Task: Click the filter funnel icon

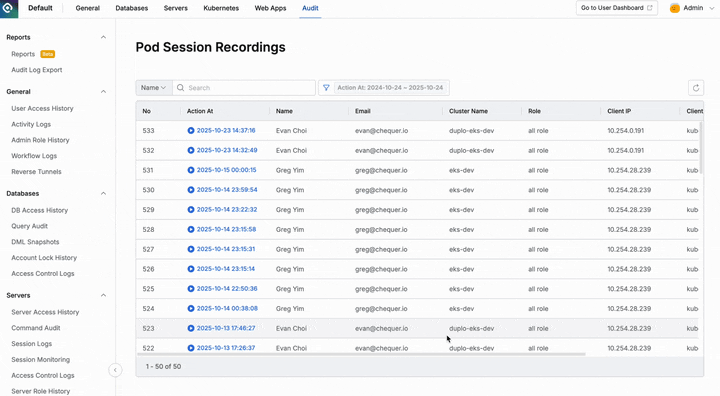Action: tap(326, 88)
